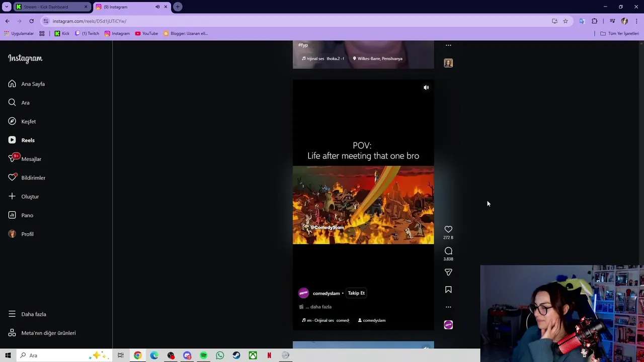Open Uygulamalar apps bookmark
Image resolution: width=644 pixels, height=362 pixels.
coord(19,34)
